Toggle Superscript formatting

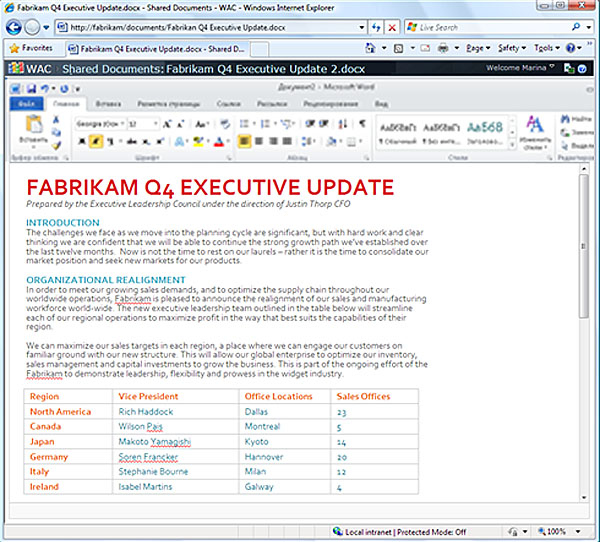pos(160,142)
